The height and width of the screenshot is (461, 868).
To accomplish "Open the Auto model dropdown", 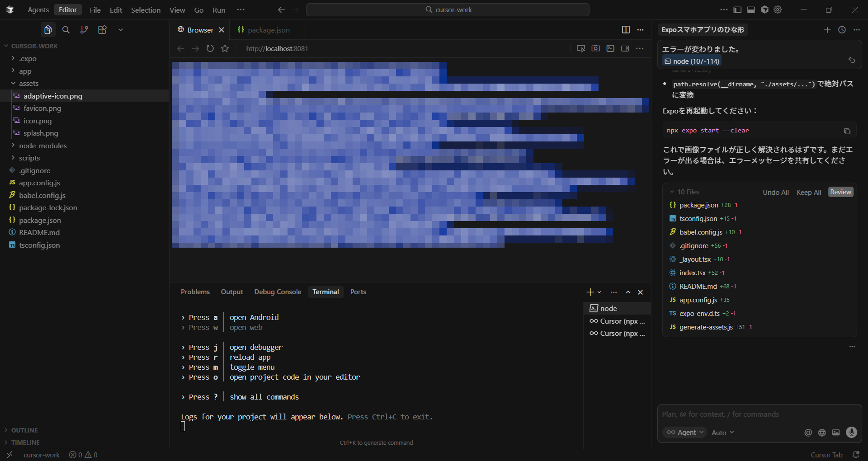I will (x=722, y=433).
